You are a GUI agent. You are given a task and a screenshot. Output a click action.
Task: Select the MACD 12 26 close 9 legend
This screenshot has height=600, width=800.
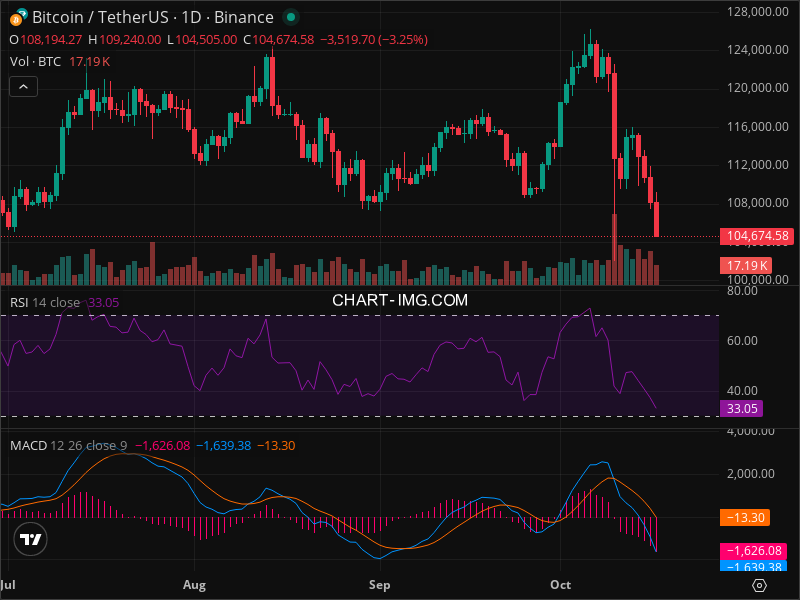click(x=70, y=445)
